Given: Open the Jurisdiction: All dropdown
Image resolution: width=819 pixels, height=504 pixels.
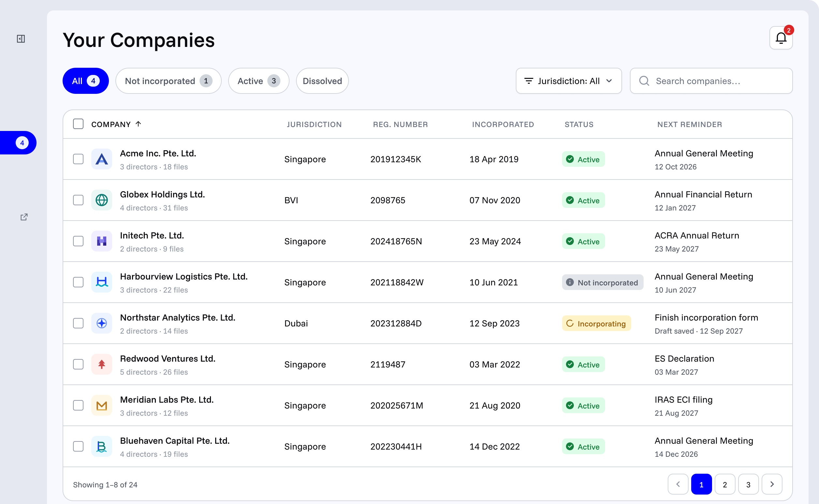Looking at the screenshot, I should click(569, 81).
